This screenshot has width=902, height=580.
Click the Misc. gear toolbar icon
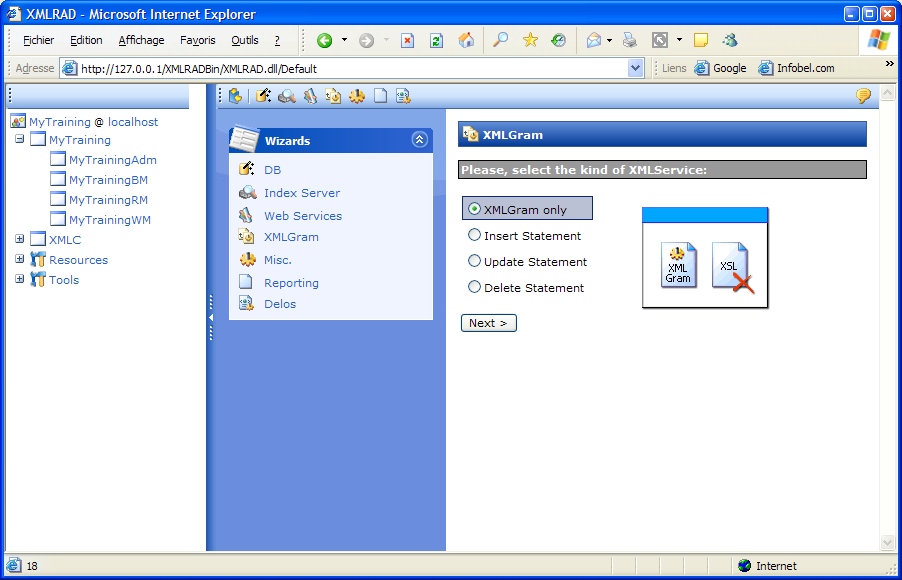357,96
